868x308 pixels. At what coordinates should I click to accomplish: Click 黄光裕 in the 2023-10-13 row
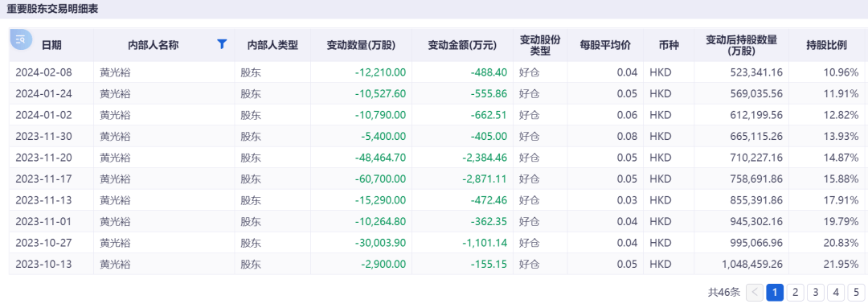point(115,265)
